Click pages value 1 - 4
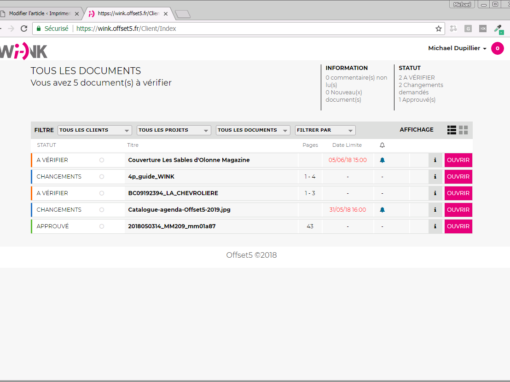 [x=310, y=177]
